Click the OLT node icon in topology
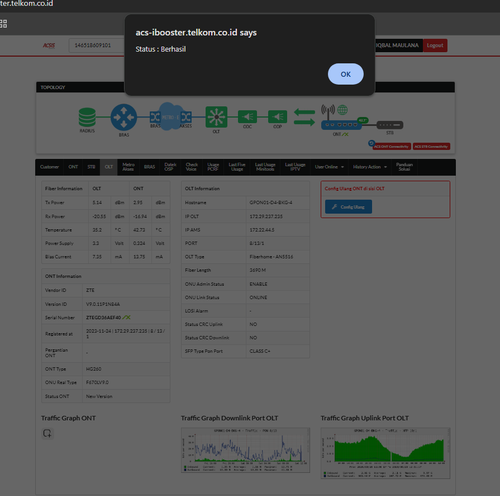This screenshot has height=496, width=500. click(x=216, y=117)
